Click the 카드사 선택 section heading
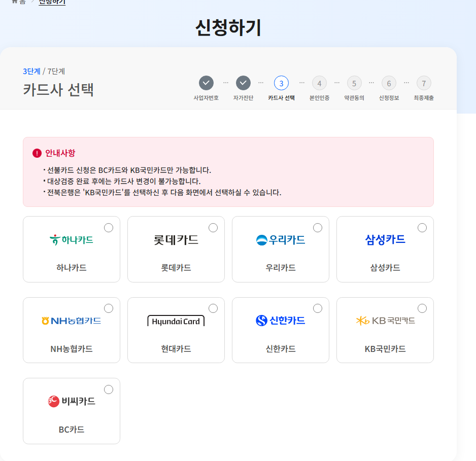 tap(58, 90)
